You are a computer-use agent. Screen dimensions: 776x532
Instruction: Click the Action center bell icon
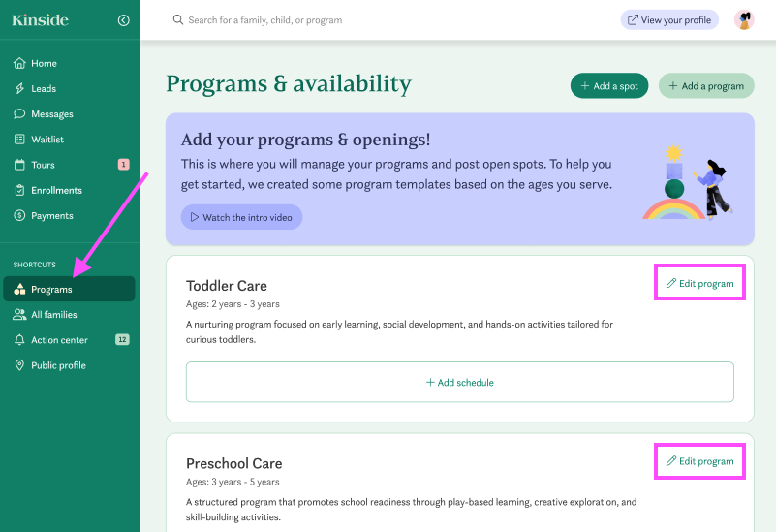point(19,340)
